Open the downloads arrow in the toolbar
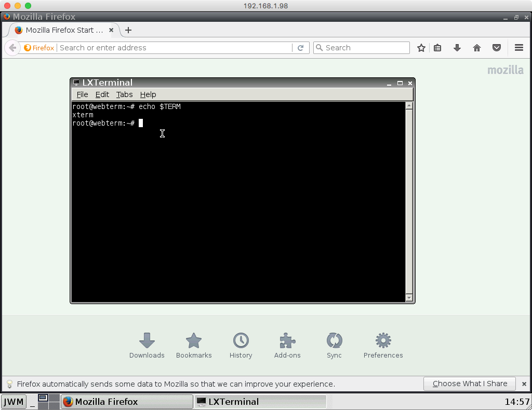The image size is (532, 410). tap(457, 47)
